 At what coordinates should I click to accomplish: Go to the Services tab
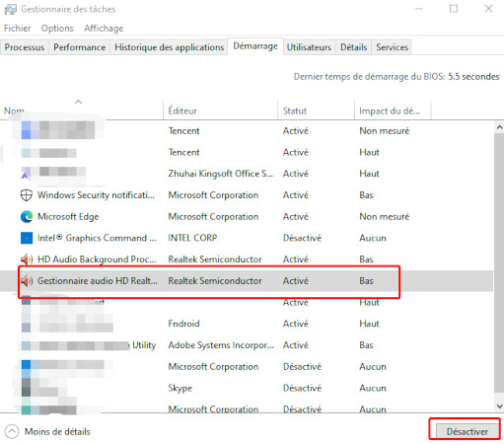(392, 47)
